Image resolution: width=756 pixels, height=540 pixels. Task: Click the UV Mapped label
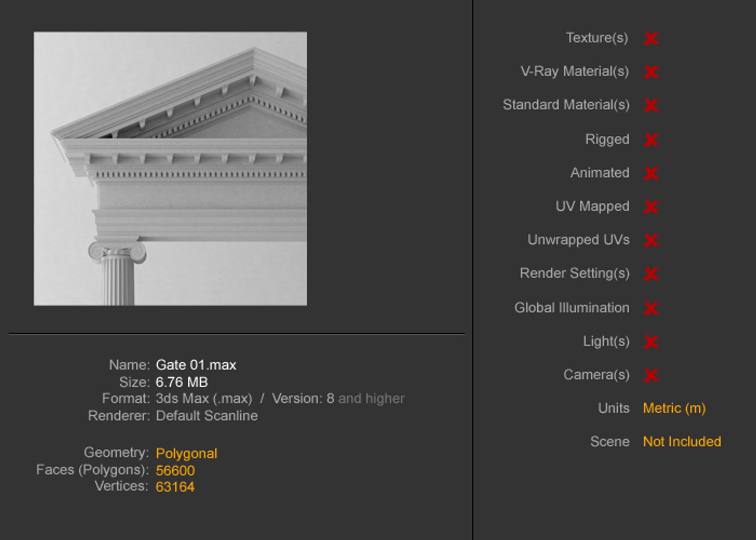click(x=592, y=206)
